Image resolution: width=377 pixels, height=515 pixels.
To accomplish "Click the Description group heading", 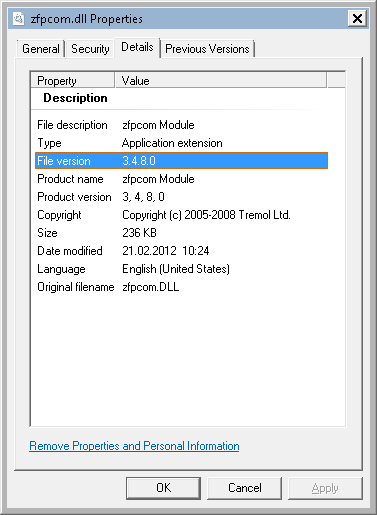I will pyautogui.click(x=75, y=98).
